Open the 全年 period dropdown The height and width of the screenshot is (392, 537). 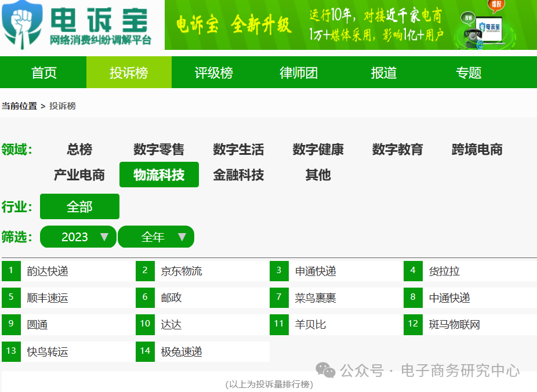(x=156, y=237)
